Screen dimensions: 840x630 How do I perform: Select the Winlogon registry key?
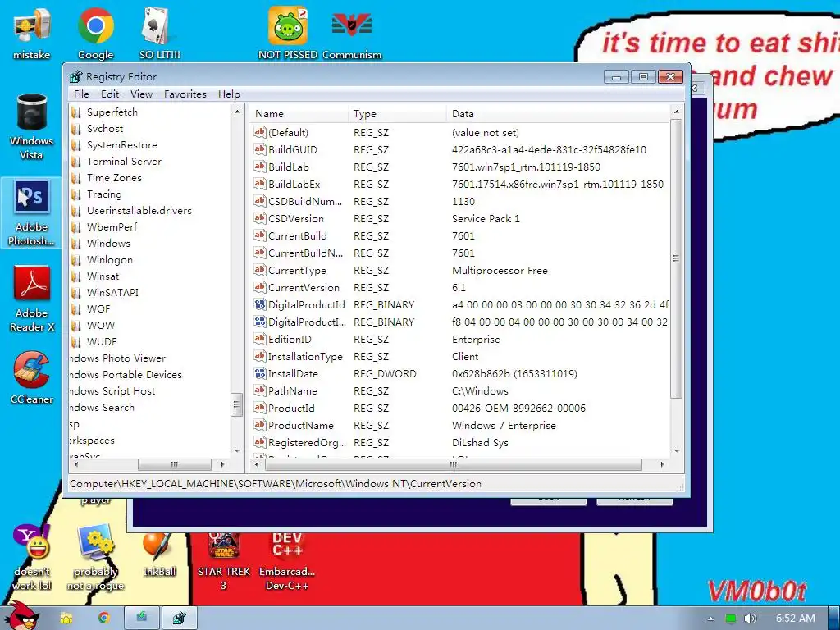[x=110, y=260]
